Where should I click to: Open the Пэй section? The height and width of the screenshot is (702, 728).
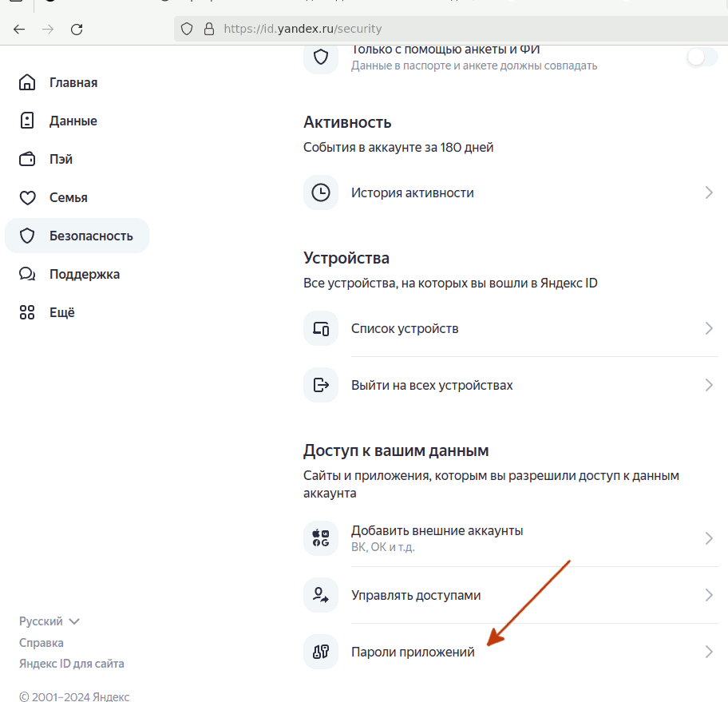click(61, 159)
